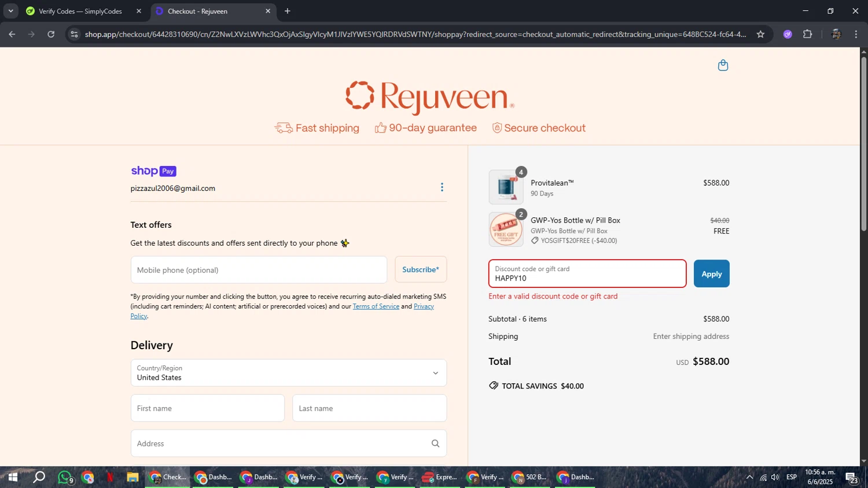Screen dimensions: 868x488
Task: Open the tab search dropdown
Action: 10,11
